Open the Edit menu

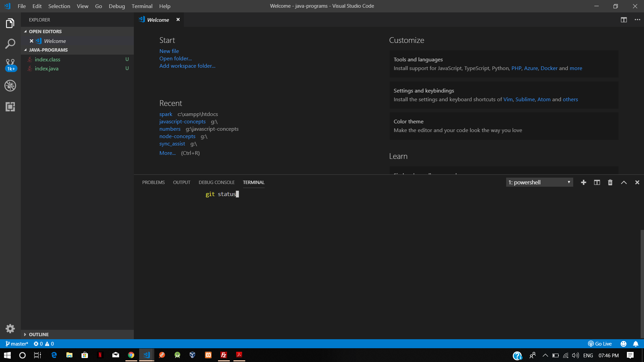click(37, 6)
